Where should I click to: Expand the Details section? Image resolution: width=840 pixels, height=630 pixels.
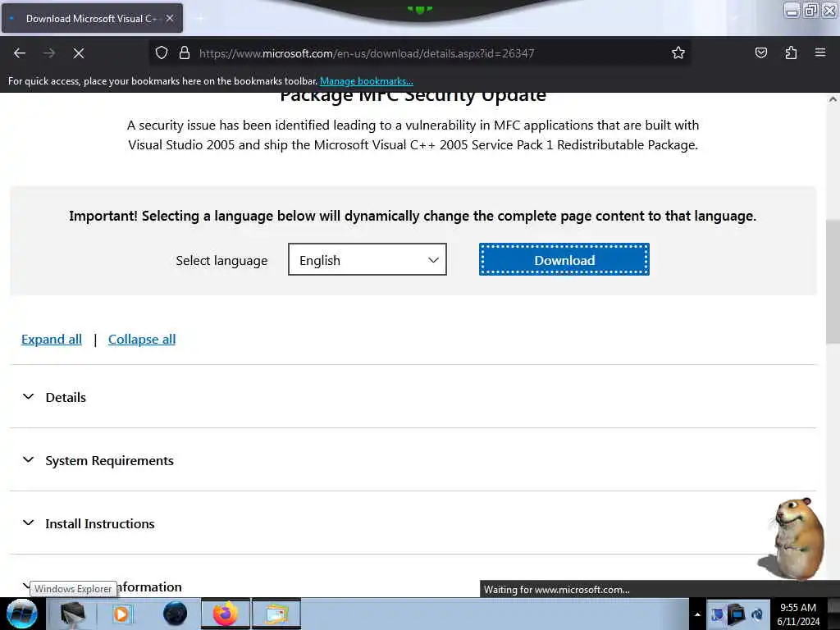pyautogui.click(x=413, y=397)
